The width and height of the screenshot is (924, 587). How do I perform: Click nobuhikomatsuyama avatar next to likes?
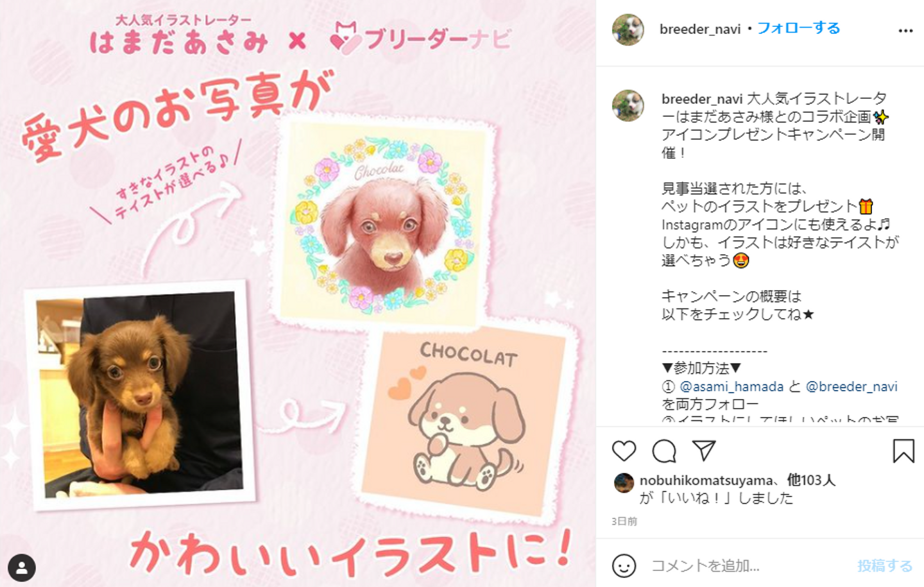(624, 483)
